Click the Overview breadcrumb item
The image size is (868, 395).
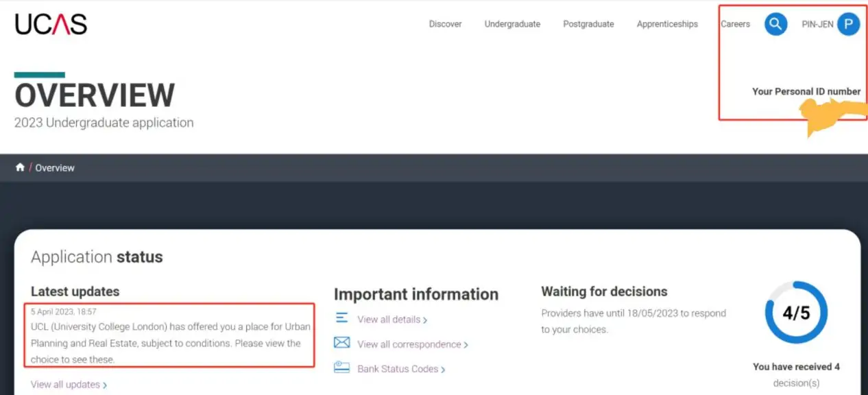(55, 168)
